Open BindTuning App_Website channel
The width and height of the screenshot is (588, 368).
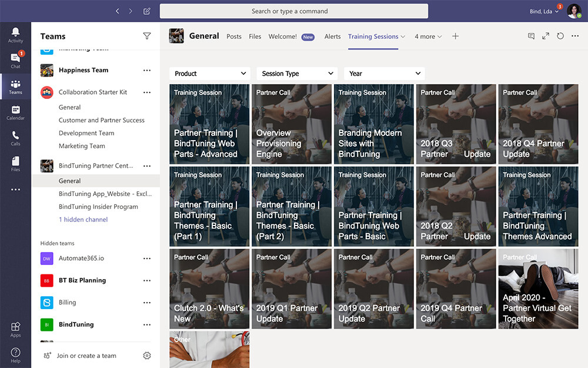tap(105, 194)
